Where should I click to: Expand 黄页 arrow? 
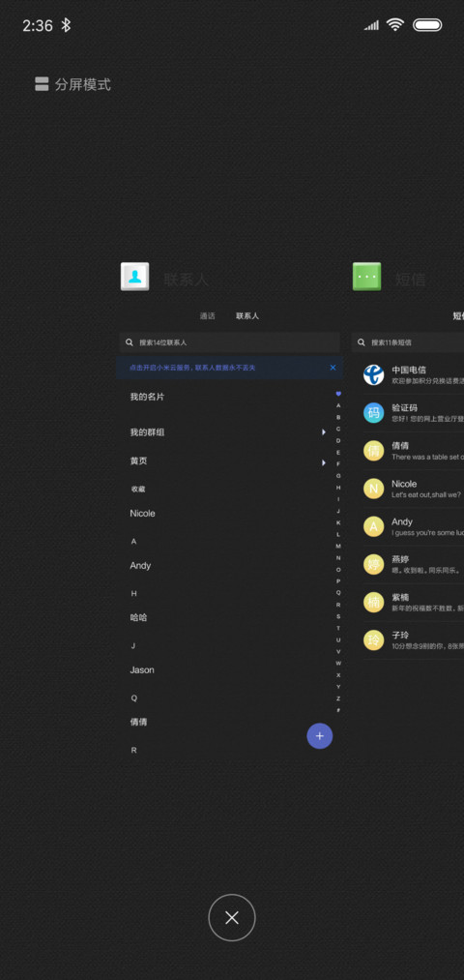point(324,462)
